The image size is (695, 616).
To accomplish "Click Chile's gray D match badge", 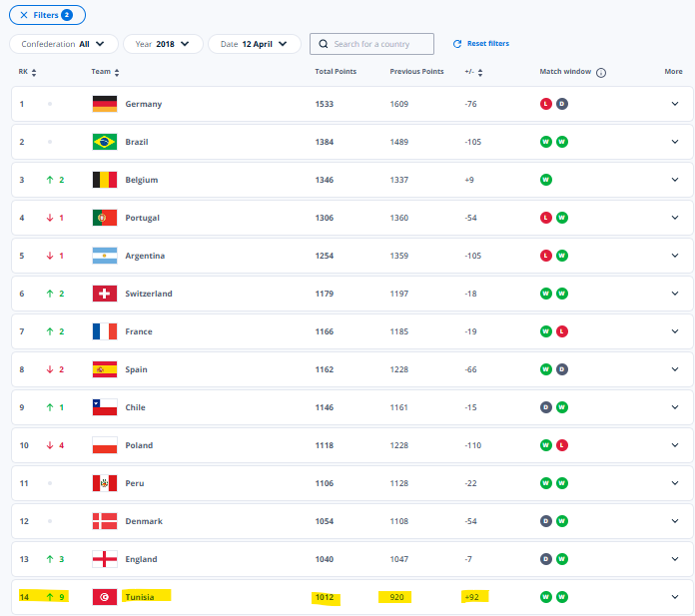I will tap(545, 407).
